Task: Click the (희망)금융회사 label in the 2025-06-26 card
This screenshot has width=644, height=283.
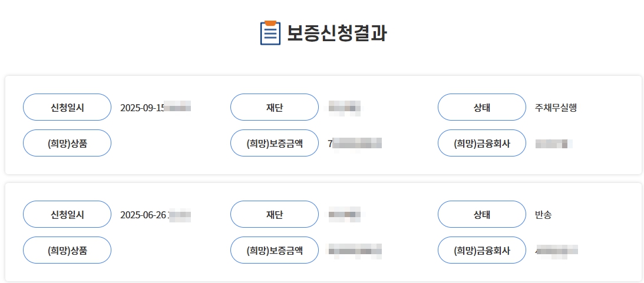Action: pos(481,250)
